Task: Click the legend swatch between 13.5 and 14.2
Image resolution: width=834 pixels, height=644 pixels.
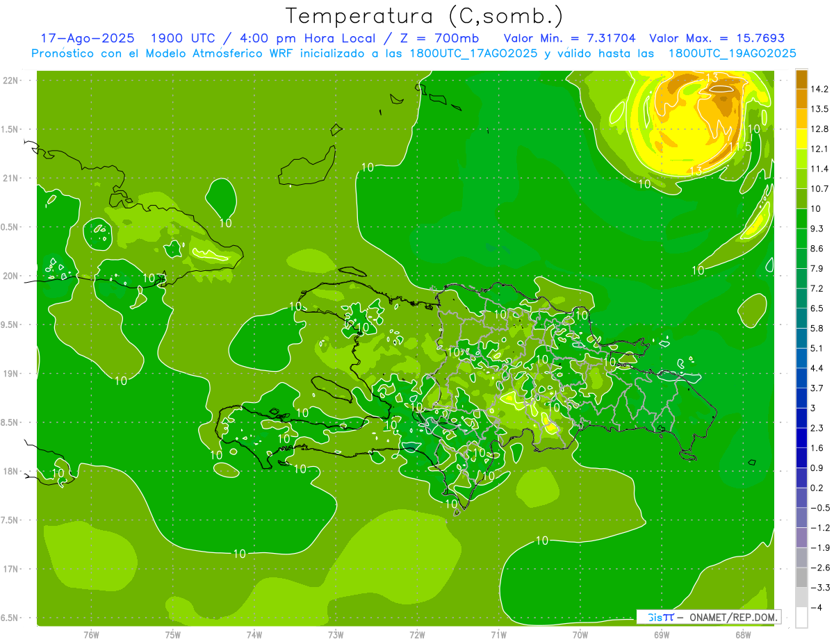Action: tap(801, 99)
